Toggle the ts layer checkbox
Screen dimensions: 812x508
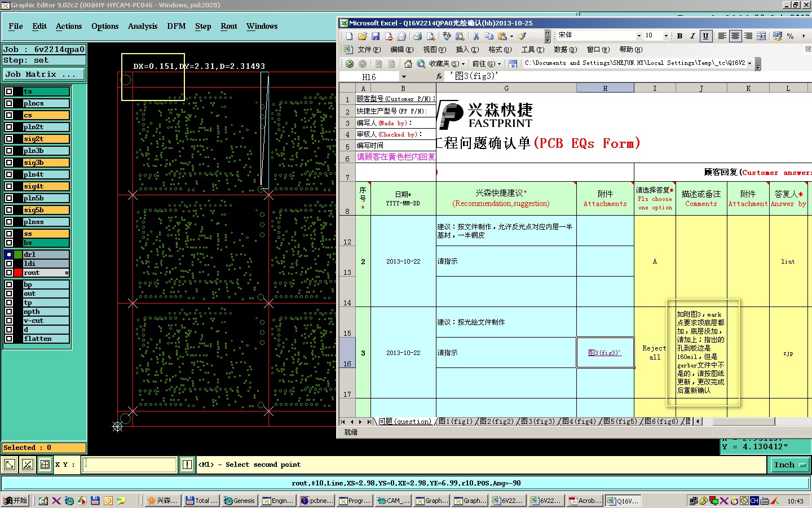tap(9, 91)
